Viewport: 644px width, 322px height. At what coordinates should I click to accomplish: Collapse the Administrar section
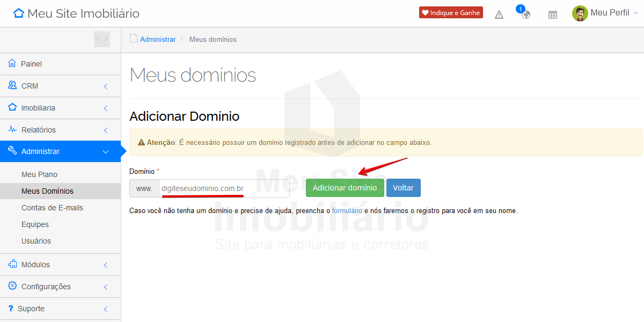[x=60, y=151]
